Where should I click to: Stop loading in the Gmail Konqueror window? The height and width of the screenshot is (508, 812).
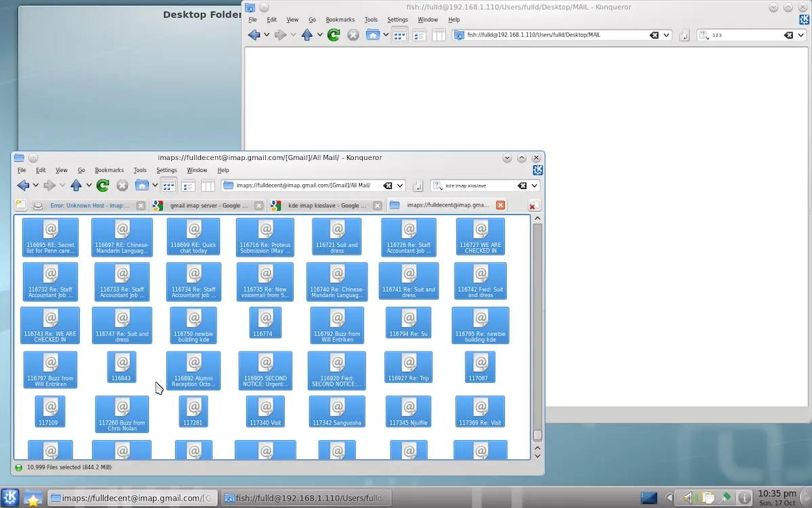[x=122, y=186]
